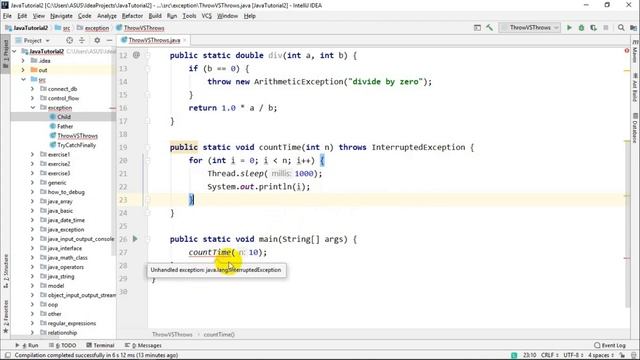Screen dimensions: 640x360
Task: Open the TryCatchFinally class file
Action: (73, 145)
